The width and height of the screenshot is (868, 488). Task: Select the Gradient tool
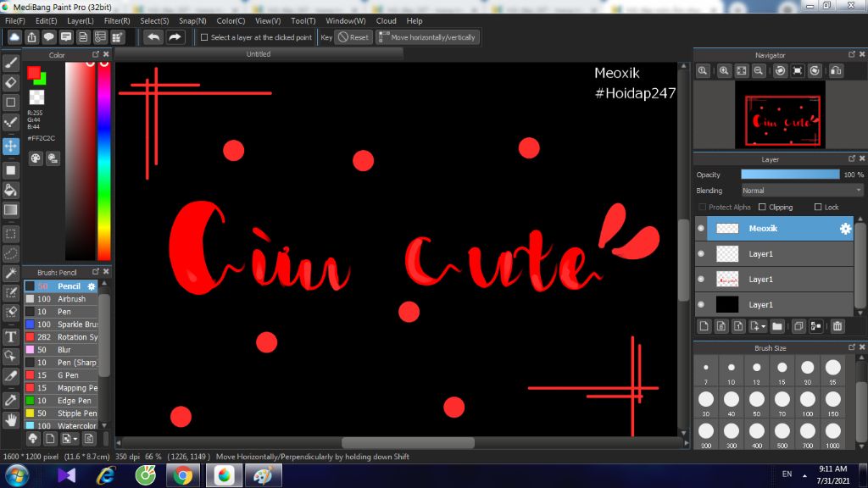point(10,210)
